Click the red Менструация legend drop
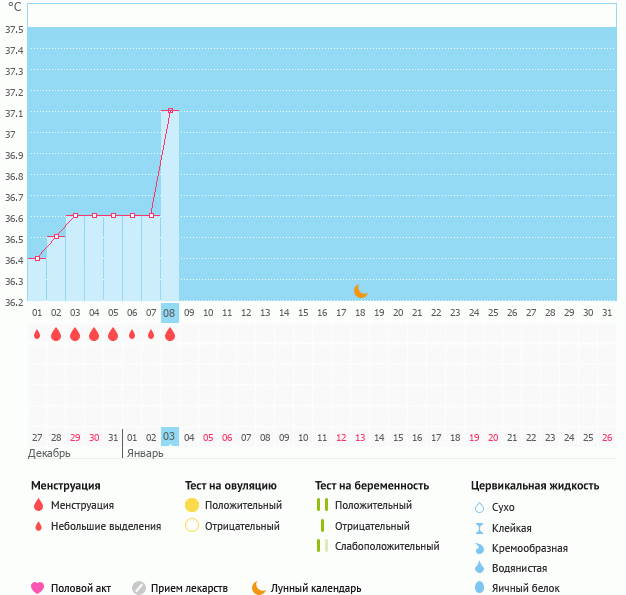Viewport: 626px width, 595px height. [38, 506]
